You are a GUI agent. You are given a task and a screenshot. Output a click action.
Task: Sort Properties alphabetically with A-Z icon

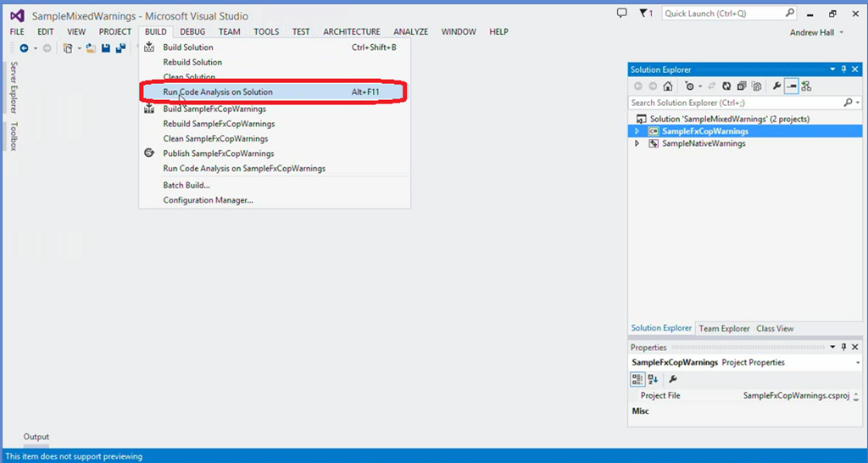point(654,379)
